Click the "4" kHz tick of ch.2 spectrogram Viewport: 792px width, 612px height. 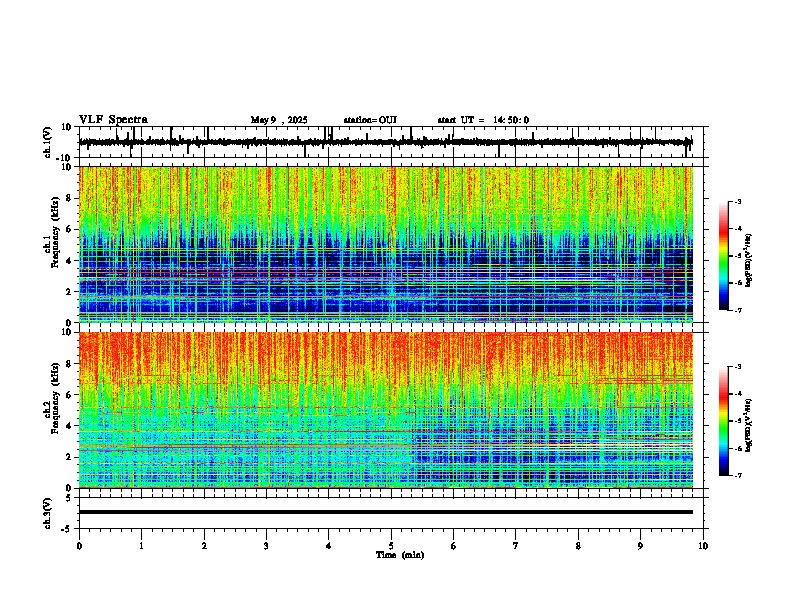pyautogui.click(x=70, y=426)
